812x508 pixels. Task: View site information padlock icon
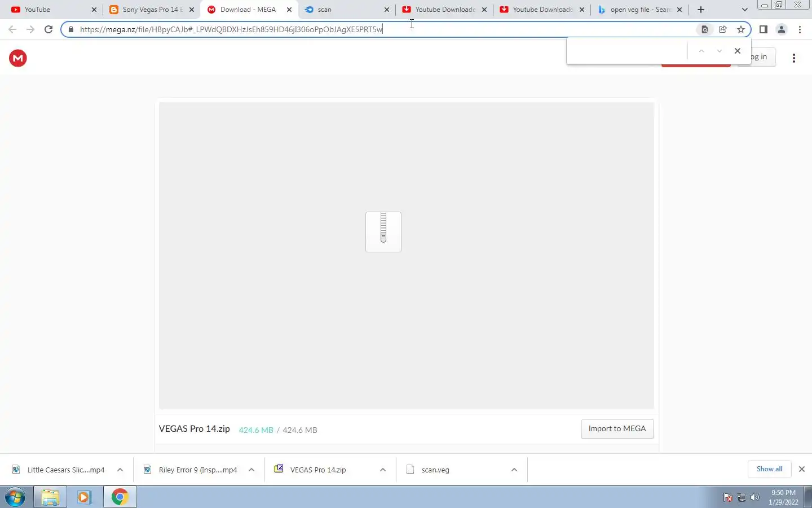71,29
